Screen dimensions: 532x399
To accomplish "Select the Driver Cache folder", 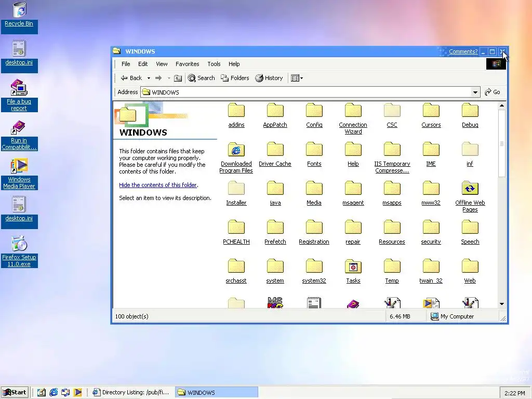I will (x=275, y=154).
